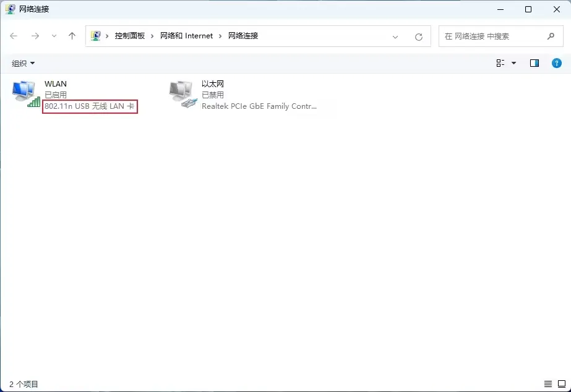Click the search magnifier icon
Viewport: 571px width, 392px height.
tap(550, 36)
